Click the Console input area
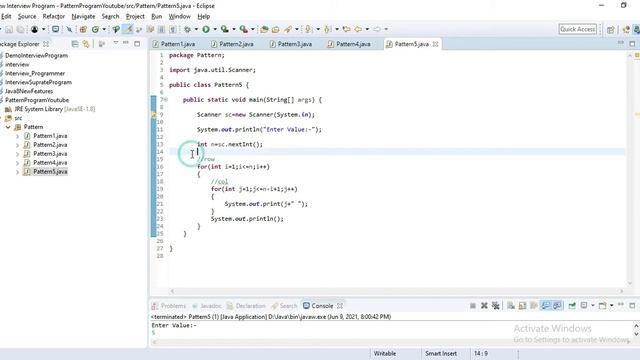Screen dimensions: 640x360 (391, 329)
